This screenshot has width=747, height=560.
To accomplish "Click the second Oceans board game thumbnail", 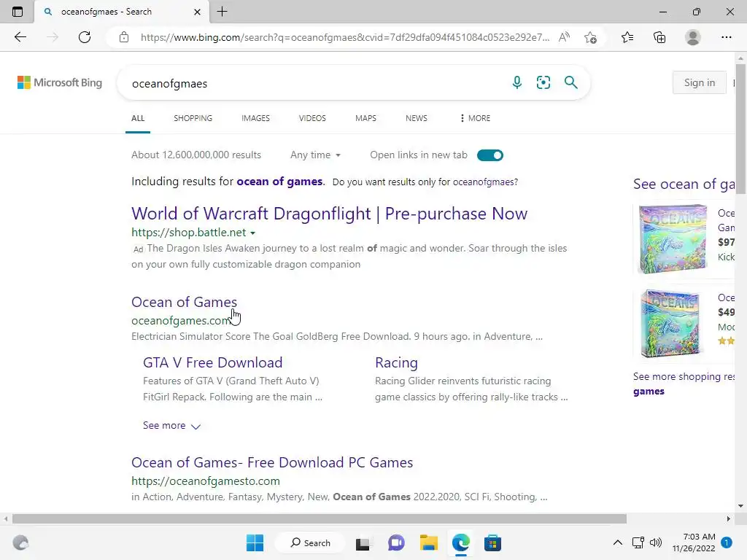I will point(670,323).
